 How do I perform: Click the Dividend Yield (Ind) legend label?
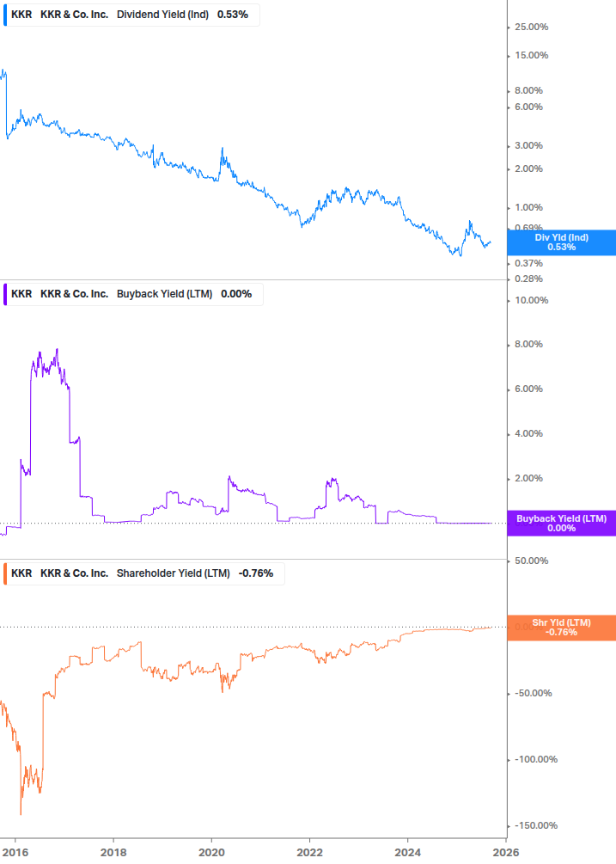tap(162, 15)
